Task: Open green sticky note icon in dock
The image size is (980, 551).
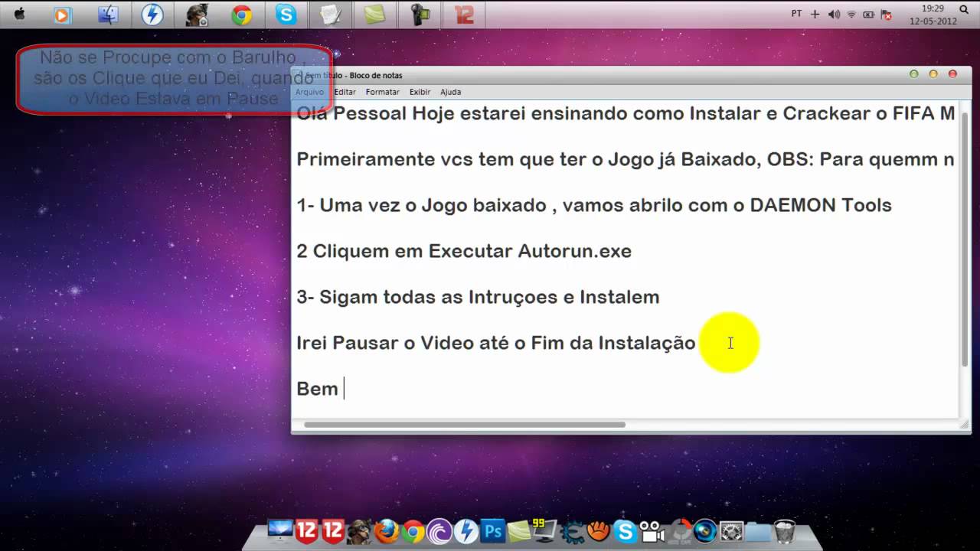Action: (x=519, y=531)
